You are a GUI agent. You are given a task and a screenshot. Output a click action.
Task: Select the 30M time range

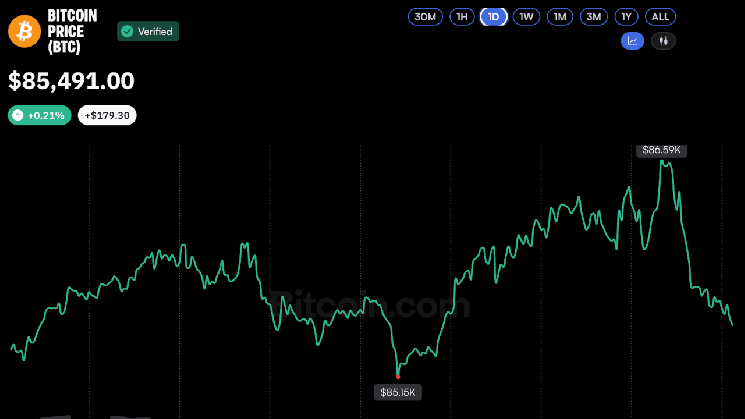[425, 17]
